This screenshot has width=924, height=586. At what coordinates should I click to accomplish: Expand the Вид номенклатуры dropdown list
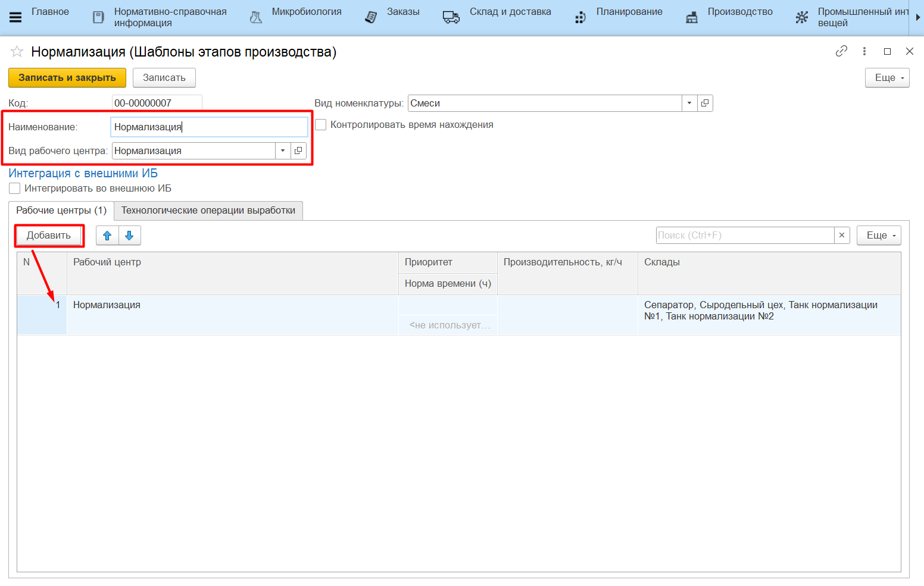point(689,103)
